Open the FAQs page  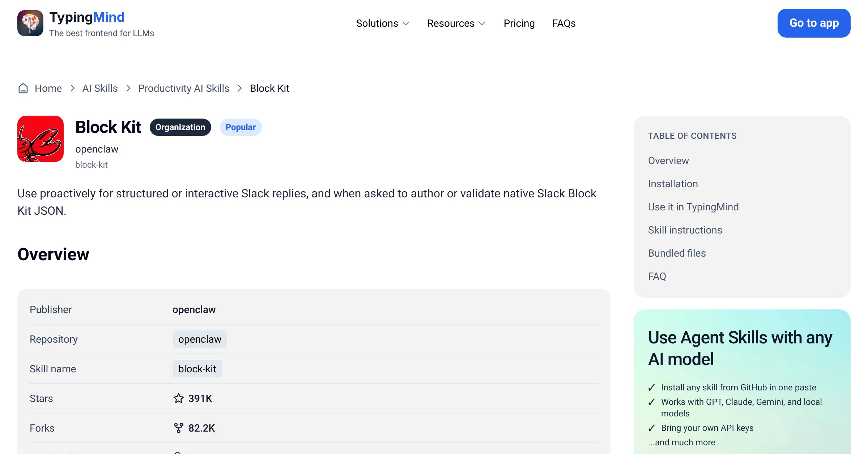pyautogui.click(x=564, y=23)
